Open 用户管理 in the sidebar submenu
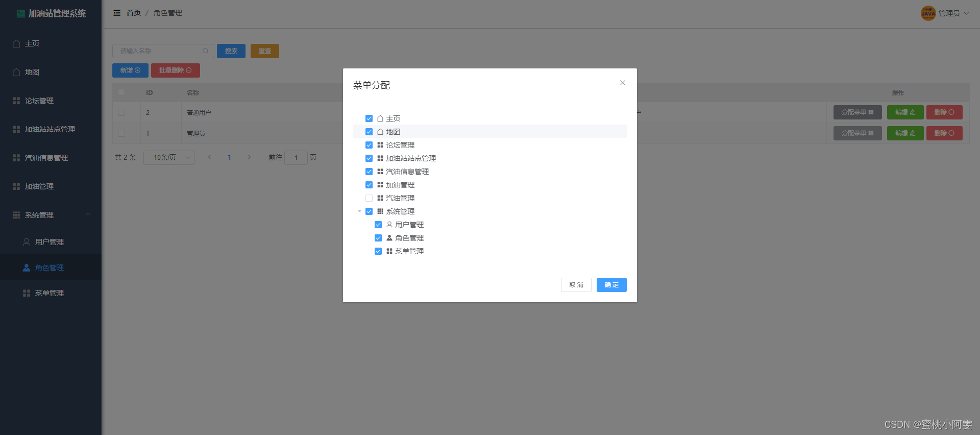 coord(51,242)
